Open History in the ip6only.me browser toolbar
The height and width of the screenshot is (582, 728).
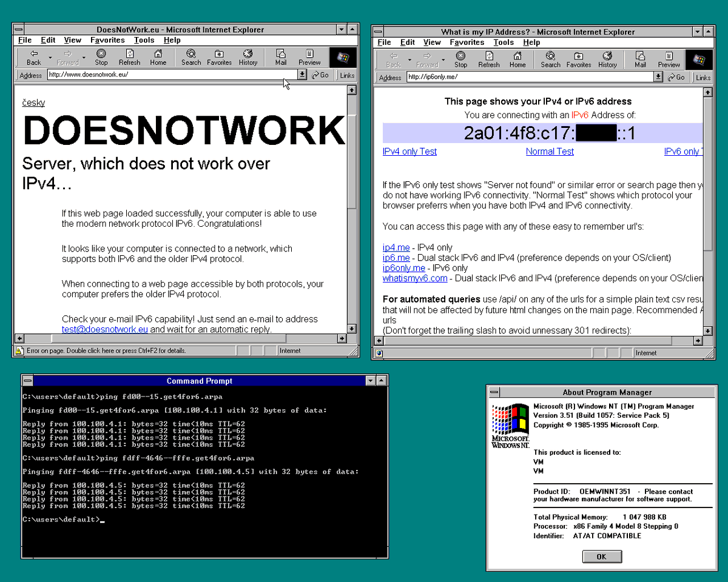tap(607, 59)
